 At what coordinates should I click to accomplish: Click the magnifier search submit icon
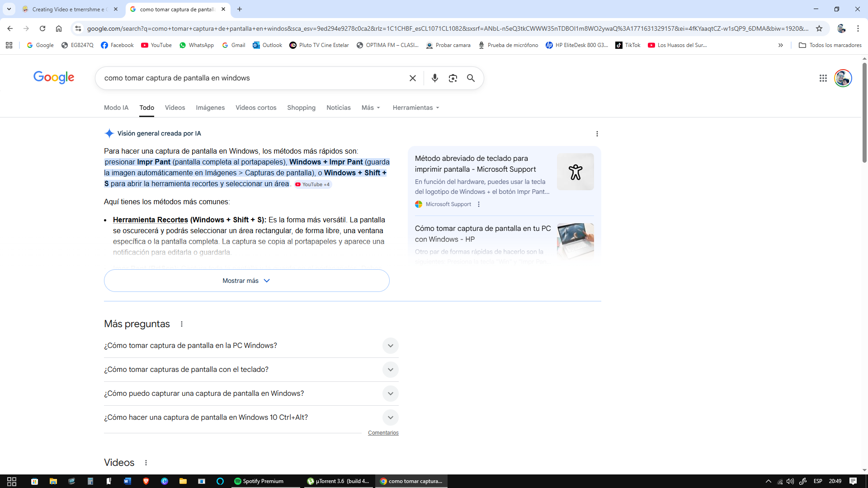click(471, 78)
